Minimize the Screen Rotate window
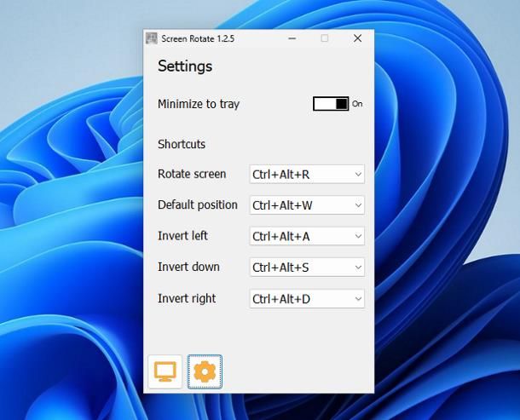520x420 pixels. pyautogui.click(x=292, y=38)
